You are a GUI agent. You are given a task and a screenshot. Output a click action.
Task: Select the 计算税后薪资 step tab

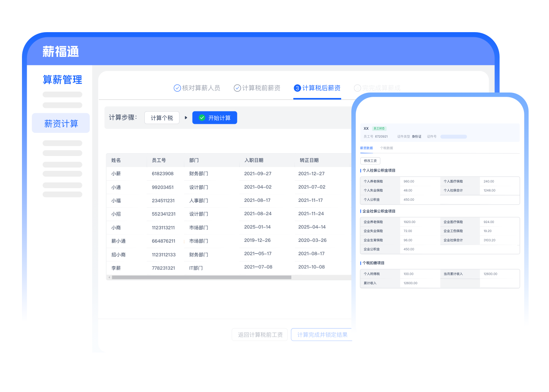[317, 88]
